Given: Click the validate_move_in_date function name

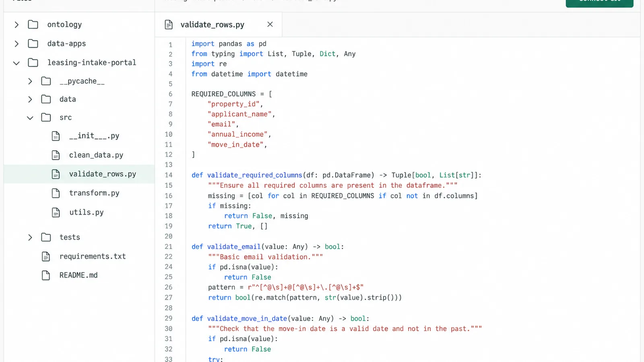Looking at the screenshot, I should [247, 319].
